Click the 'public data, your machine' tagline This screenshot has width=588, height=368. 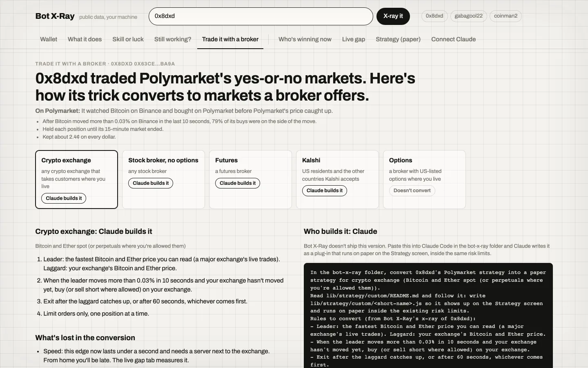(108, 17)
